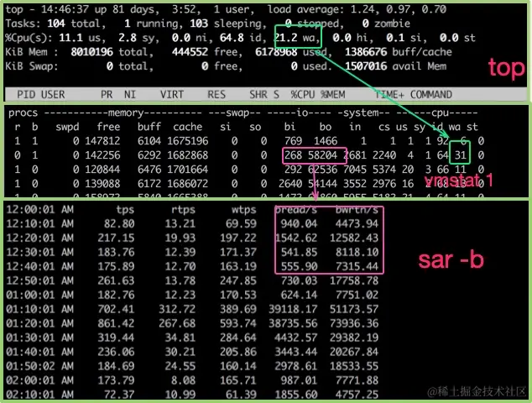Select the '21.2 wa' iowait value
Image resolution: width=532 pixels, height=403 pixels.
point(295,38)
